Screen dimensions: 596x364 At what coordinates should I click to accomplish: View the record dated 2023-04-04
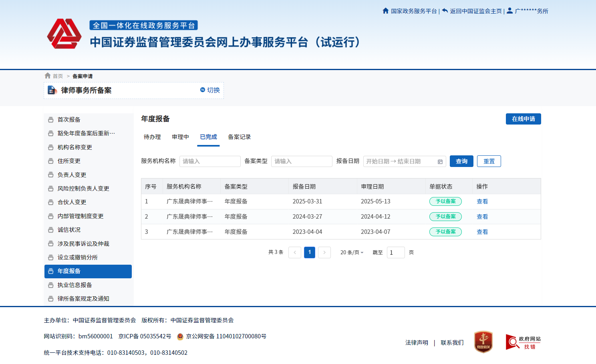[482, 232]
